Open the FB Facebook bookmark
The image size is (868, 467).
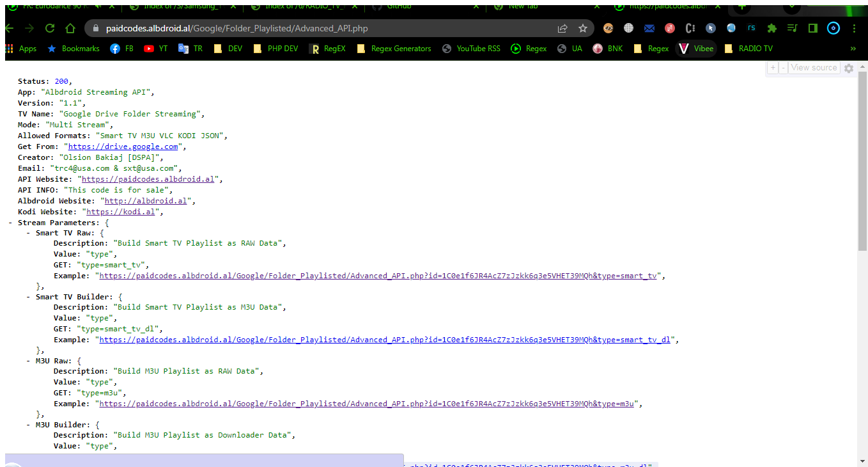tap(121, 49)
